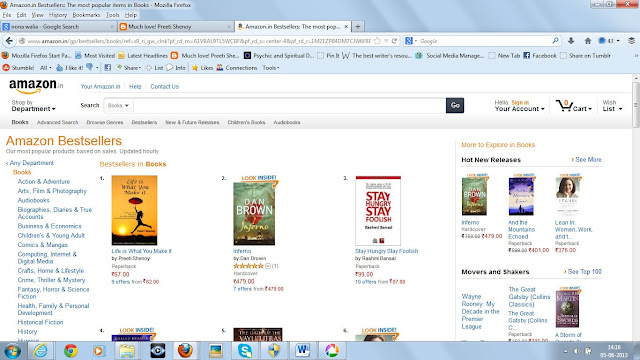Click the amazon.in logo
This screenshot has height=360, width=640.
click(x=36, y=86)
